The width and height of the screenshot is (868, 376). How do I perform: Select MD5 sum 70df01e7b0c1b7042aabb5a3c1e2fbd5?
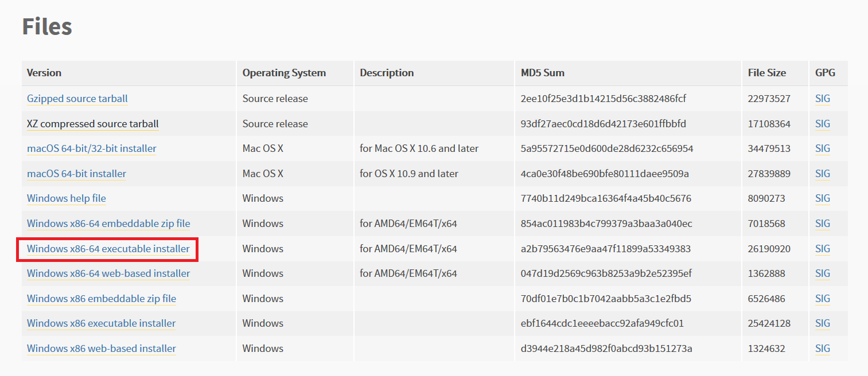click(x=606, y=299)
